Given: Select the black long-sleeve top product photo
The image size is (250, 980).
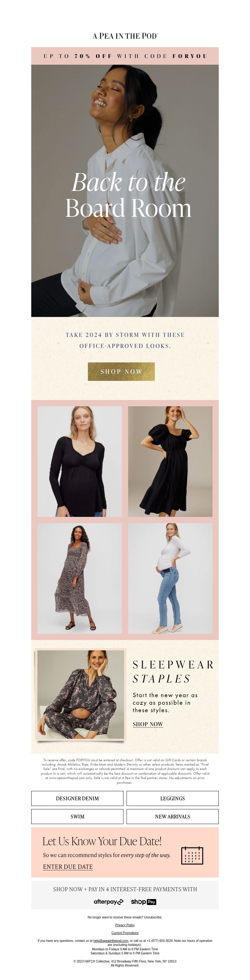Looking at the screenshot, I should coord(79,461).
